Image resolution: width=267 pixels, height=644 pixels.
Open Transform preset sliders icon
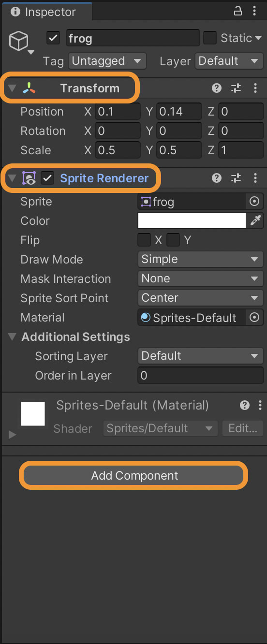236,88
